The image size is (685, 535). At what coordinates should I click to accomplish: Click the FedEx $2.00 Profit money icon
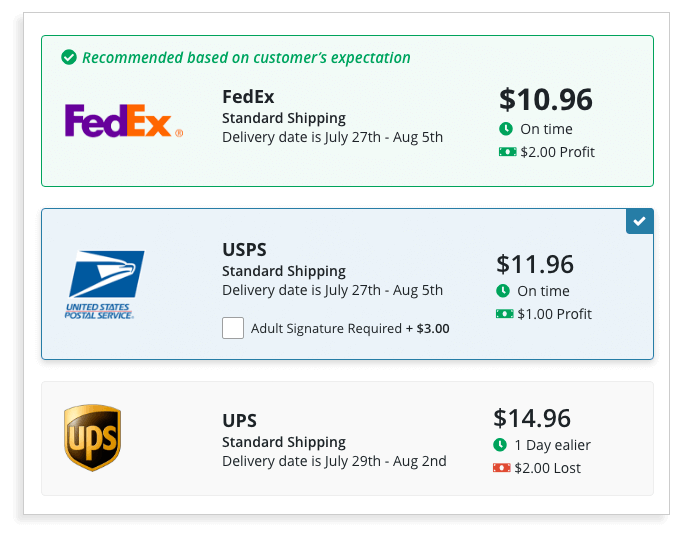[506, 152]
